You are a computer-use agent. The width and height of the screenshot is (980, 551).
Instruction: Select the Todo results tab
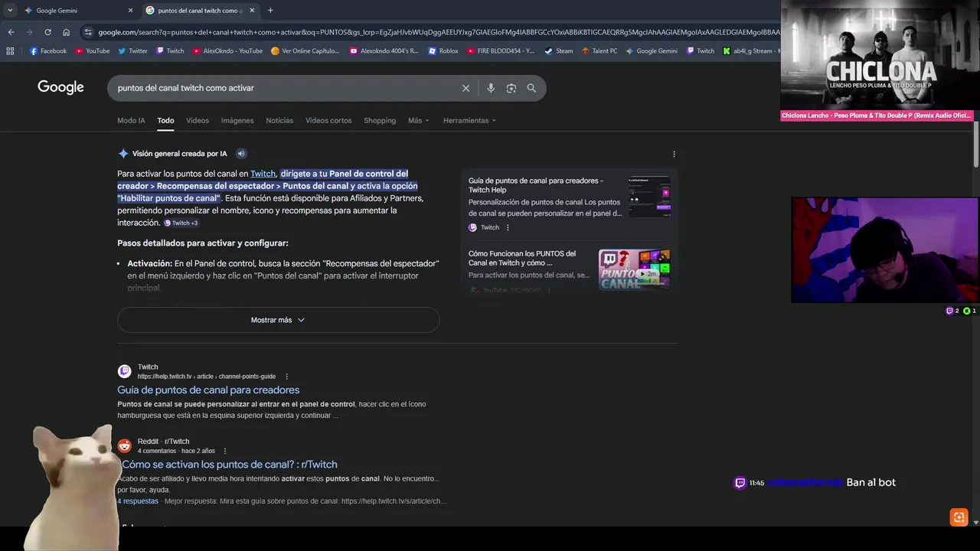pos(165,120)
